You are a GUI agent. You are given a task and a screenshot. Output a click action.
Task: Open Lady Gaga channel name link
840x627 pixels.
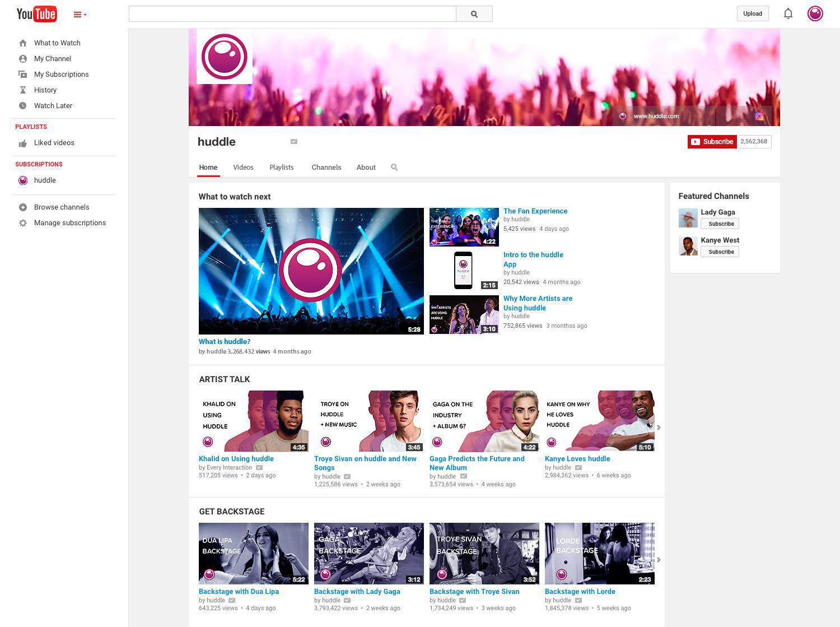coord(718,212)
